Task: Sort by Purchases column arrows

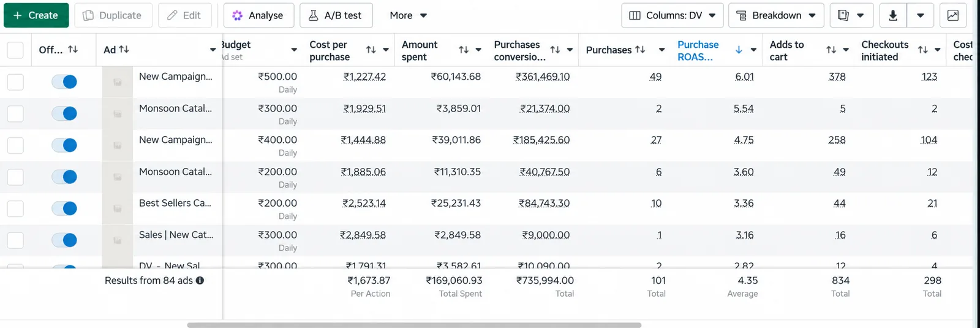Action: [x=640, y=50]
